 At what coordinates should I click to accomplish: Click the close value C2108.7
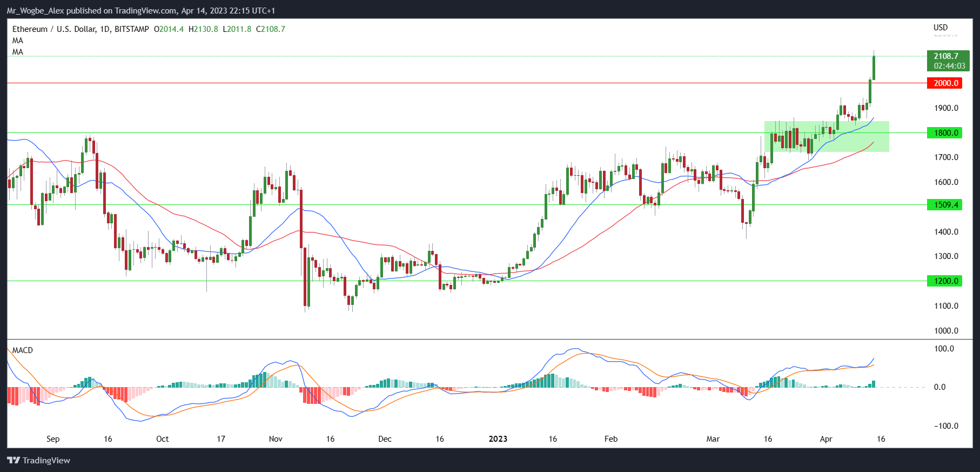pos(271,29)
